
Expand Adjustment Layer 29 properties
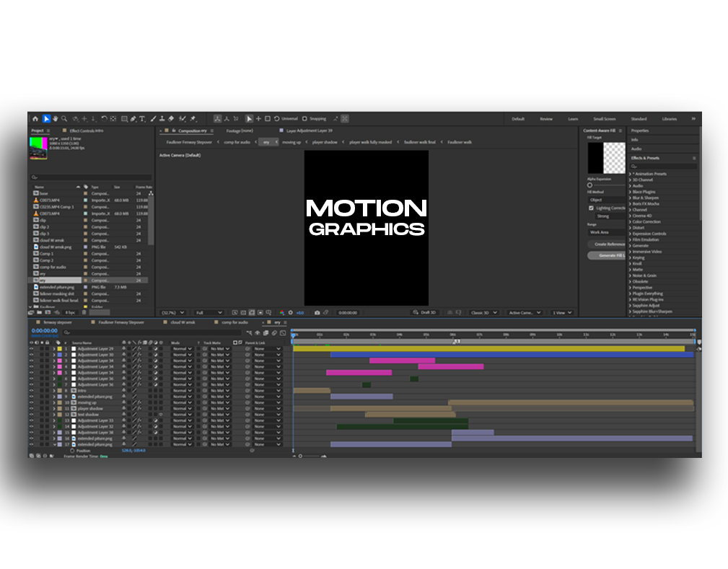click(54, 348)
